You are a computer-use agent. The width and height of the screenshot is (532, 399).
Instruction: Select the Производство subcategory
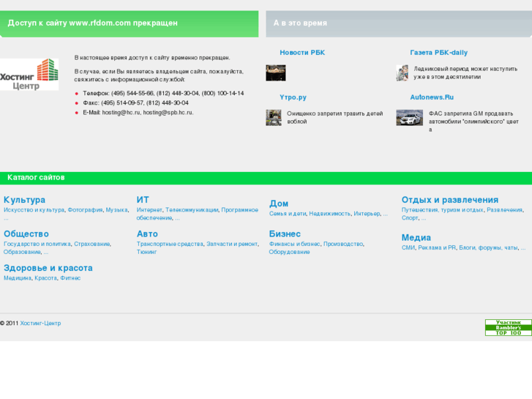[x=343, y=244]
